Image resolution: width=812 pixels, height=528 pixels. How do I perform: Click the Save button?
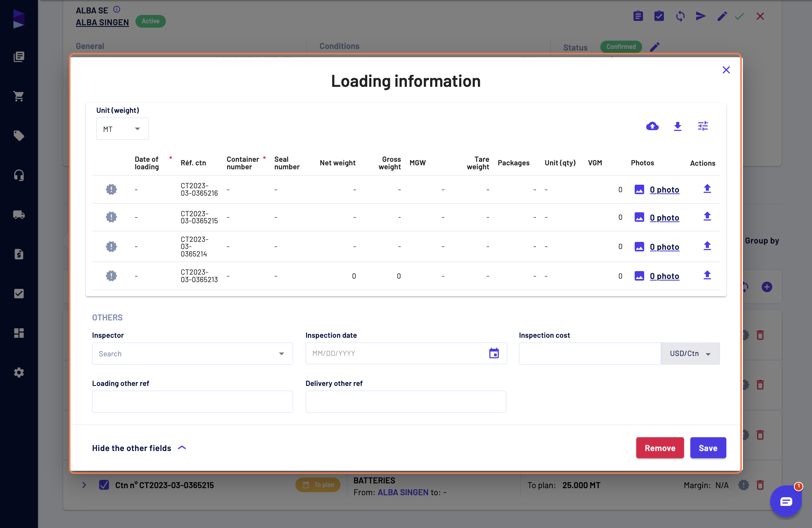tap(708, 448)
